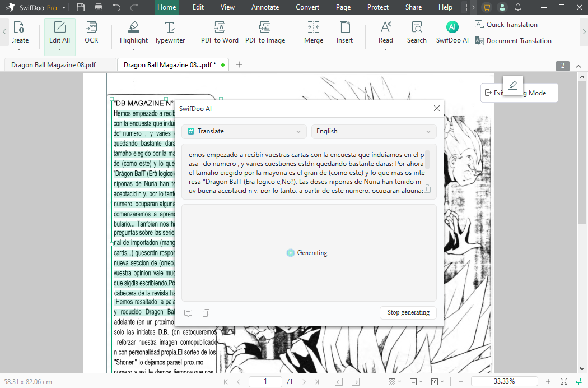Open the Search tool

(x=417, y=34)
